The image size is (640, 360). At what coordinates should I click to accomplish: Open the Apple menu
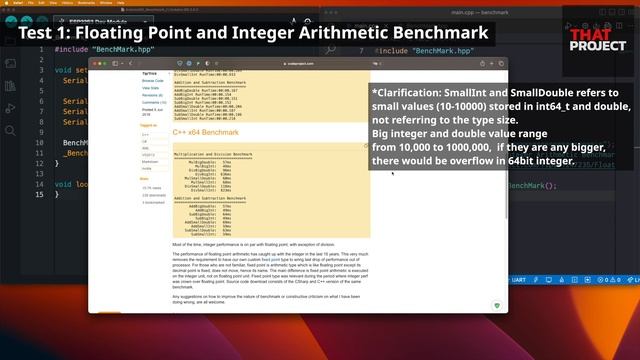tap(6, 3)
